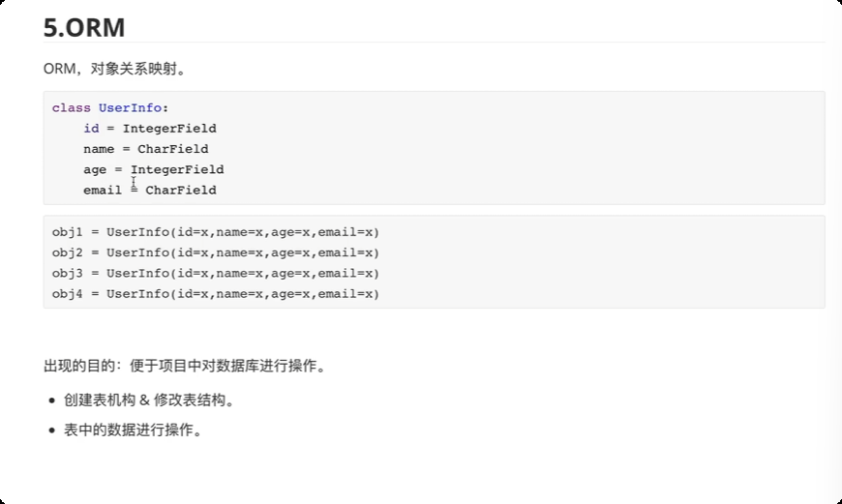Screen dimensions: 842x504
Task: Click the UserInfo class name
Action: (x=130, y=108)
